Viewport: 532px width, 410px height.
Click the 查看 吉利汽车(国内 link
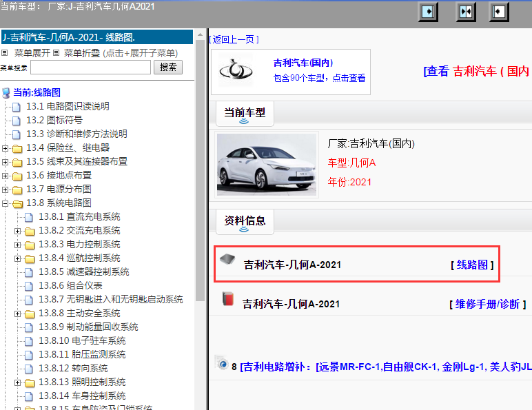[x=478, y=71]
